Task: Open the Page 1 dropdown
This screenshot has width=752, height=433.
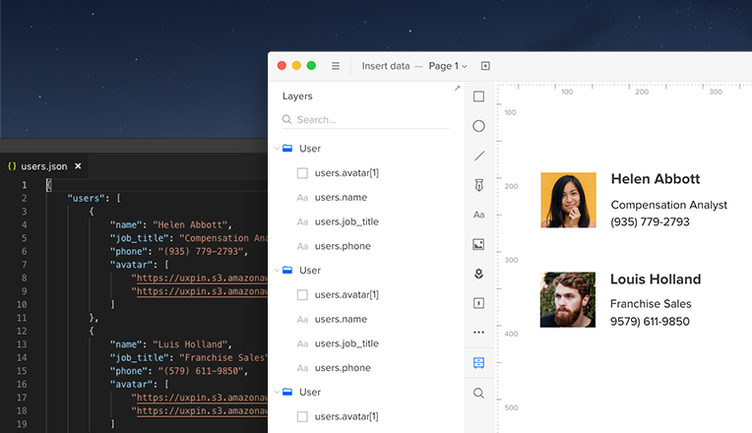Action: pyautogui.click(x=448, y=66)
